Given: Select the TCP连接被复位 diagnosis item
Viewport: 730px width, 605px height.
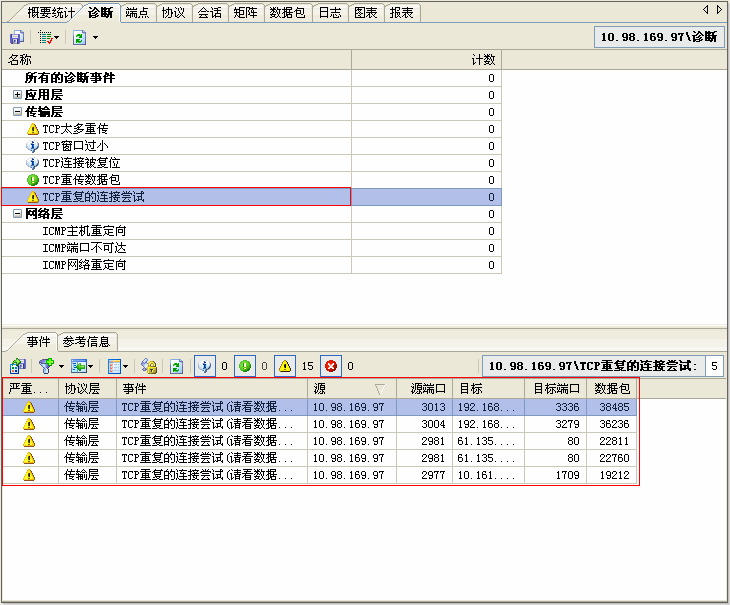Looking at the screenshot, I should click(251, 163).
